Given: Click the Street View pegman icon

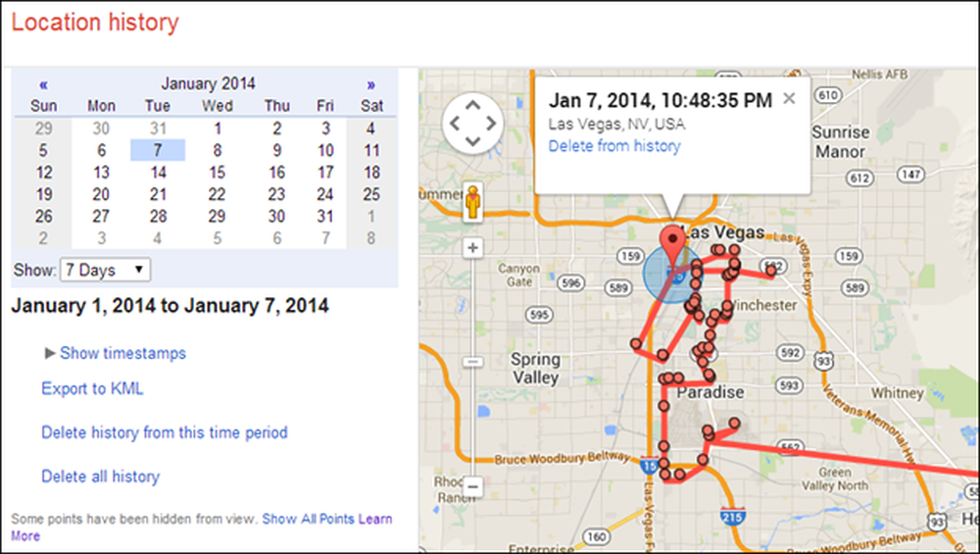Looking at the screenshot, I should (x=473, y=202).
